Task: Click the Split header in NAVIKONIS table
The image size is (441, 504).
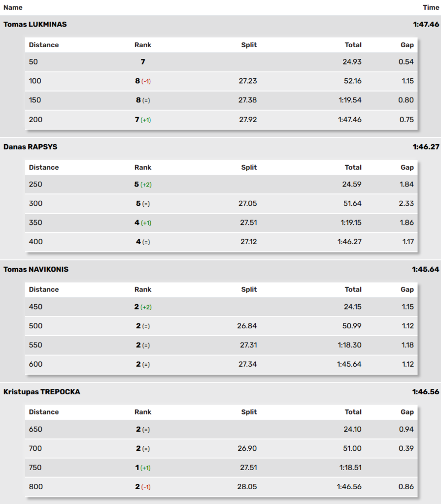Action: 249,289
